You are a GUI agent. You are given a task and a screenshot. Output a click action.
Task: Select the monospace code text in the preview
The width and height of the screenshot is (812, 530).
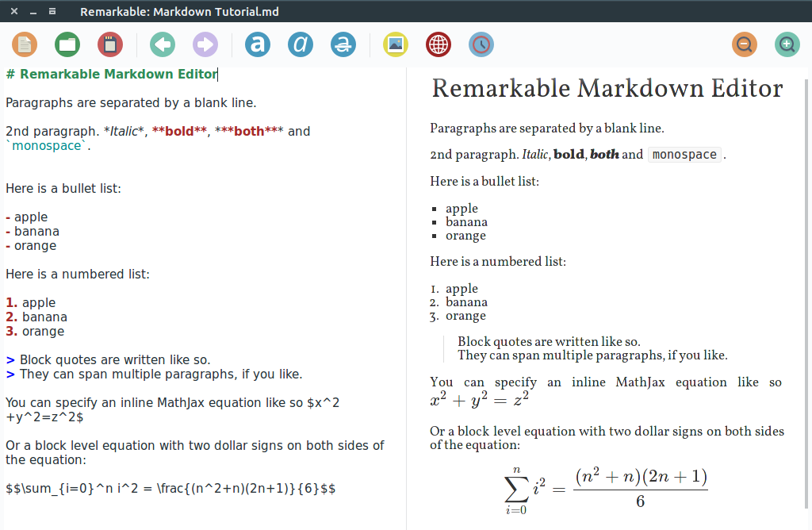click(x=684, y=154)
